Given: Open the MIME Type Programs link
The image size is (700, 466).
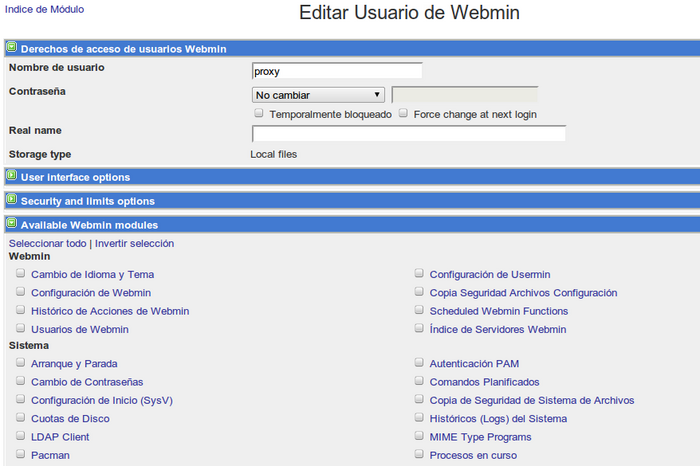Looking at the screenshot, I should 480,437.
